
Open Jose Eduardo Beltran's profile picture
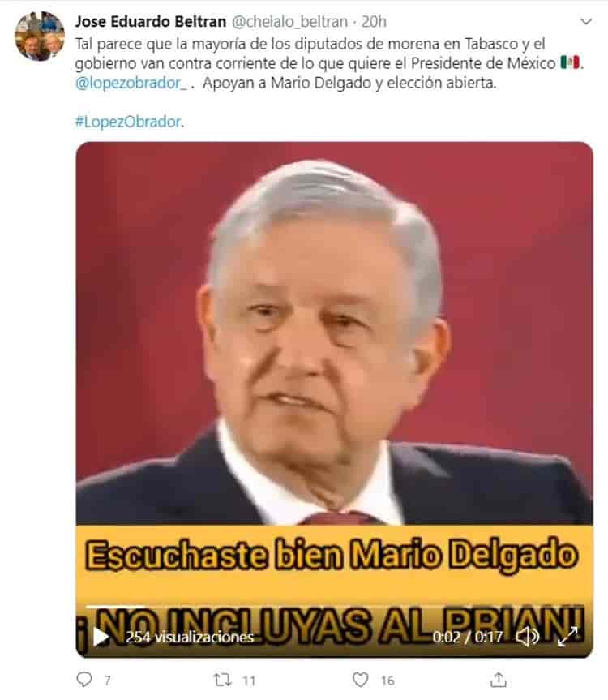pos(40,37)
